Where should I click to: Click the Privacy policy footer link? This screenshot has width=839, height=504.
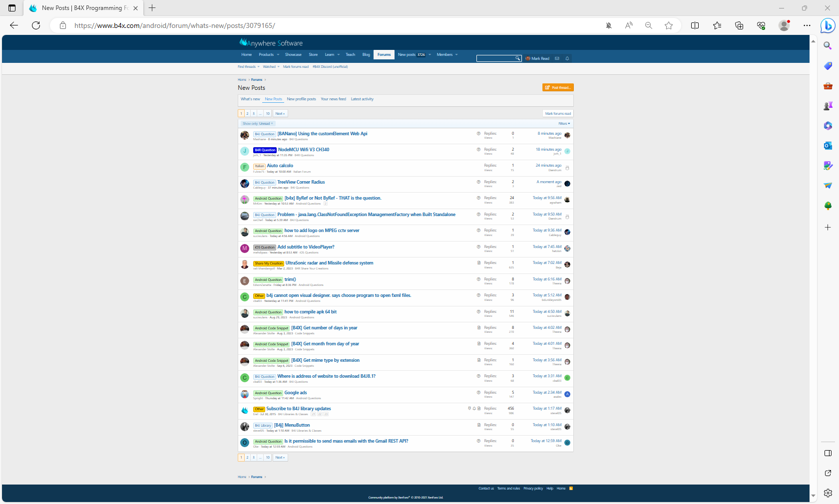pyautogui.click(x=533, y=489)
